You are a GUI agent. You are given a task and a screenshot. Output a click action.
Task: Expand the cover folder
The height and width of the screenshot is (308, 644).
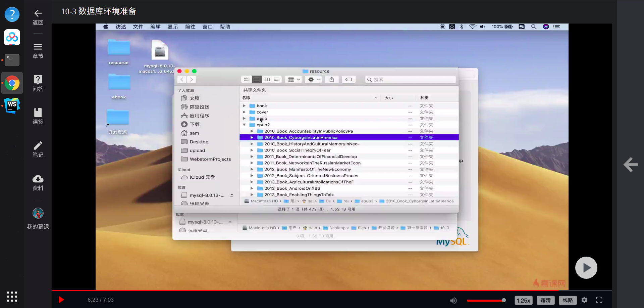(x=244, y=112)
